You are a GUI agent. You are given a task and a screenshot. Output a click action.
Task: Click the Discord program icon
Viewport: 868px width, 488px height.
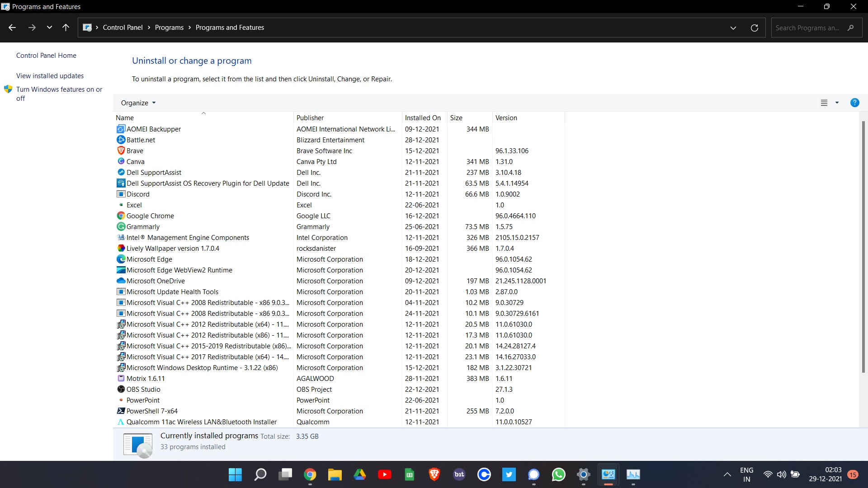click(121, 194)
